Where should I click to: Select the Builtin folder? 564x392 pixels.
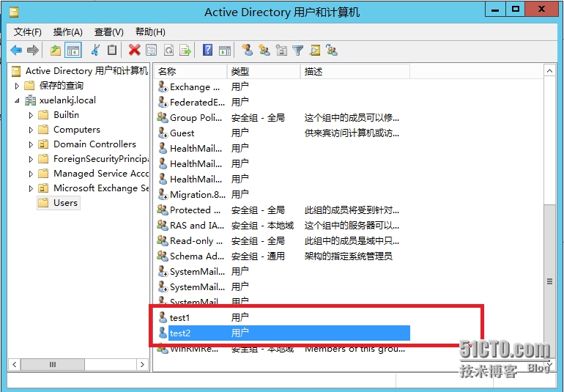[59, 115]
